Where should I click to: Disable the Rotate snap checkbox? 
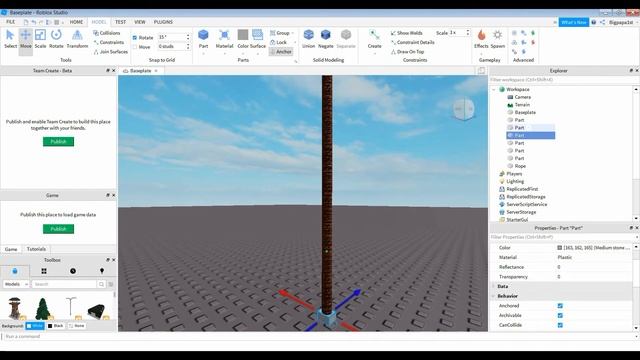point(135,38)
